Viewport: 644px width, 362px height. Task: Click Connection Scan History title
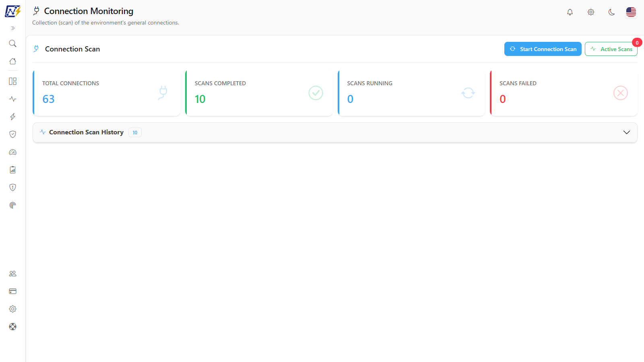click(x=86, y=132)
